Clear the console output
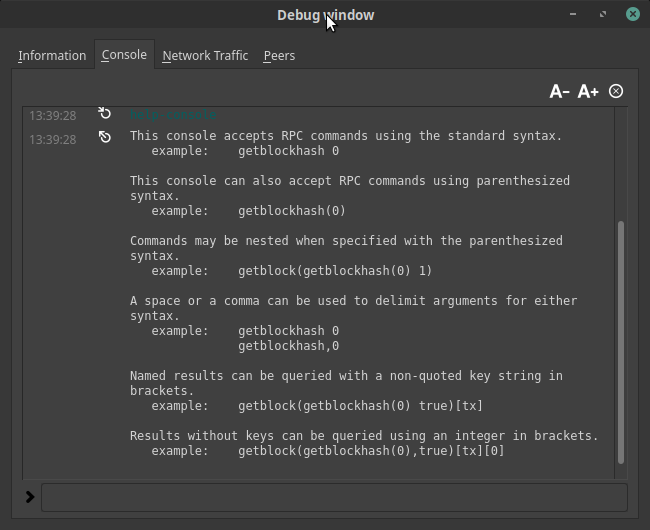 (616, 91)
